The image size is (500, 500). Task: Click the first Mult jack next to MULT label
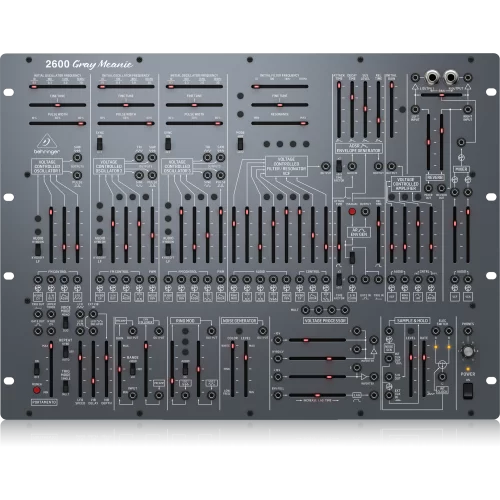[305, 310]
